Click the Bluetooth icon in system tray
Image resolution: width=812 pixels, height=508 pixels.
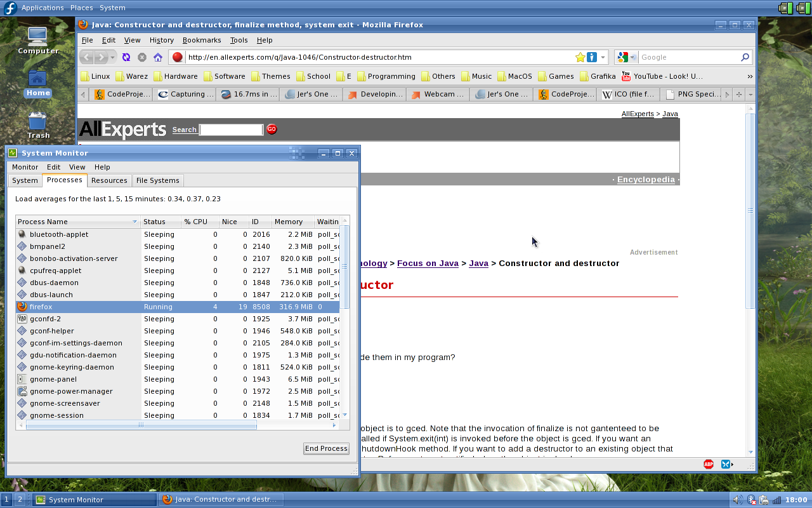click(x=751, y=500)
